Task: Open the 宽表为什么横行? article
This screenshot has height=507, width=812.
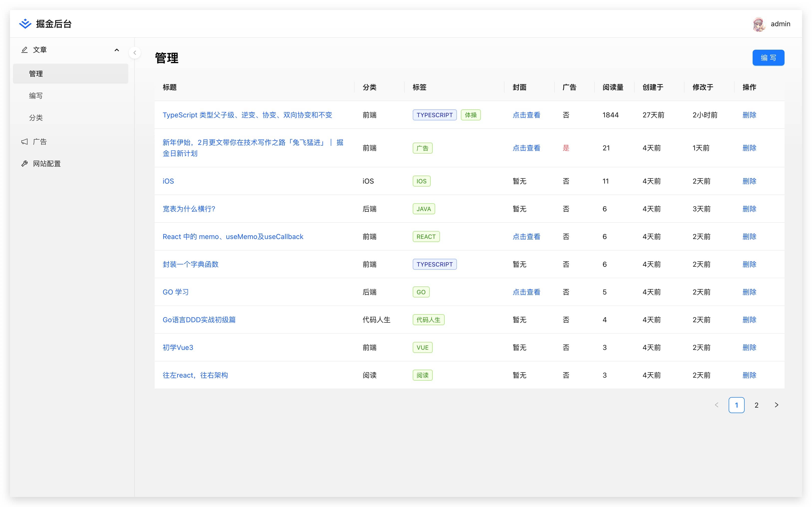Action: pyautogui.click(x=189, y=209)
